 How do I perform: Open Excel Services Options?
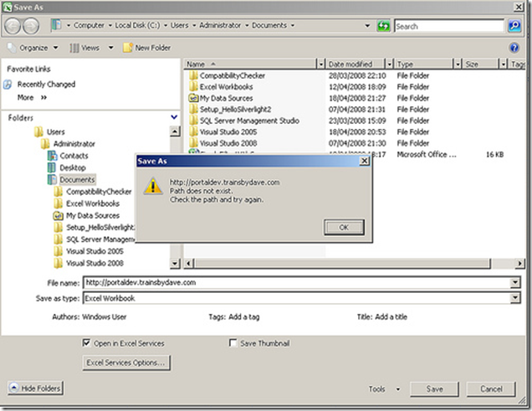tap(126, 362)
